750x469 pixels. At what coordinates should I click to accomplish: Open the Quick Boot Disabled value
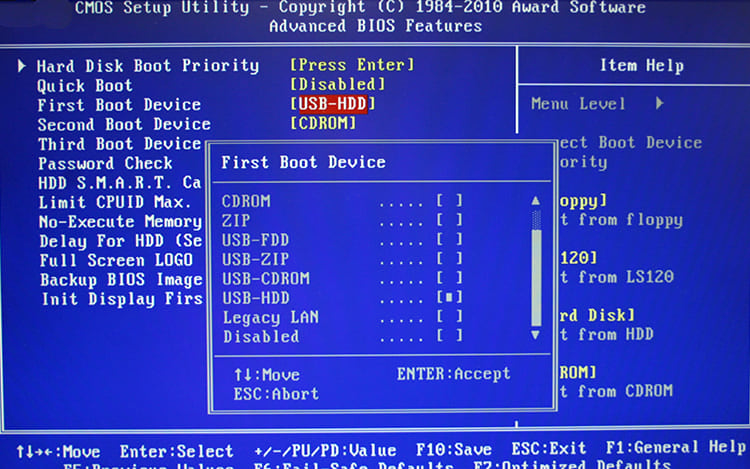(338, 85)
